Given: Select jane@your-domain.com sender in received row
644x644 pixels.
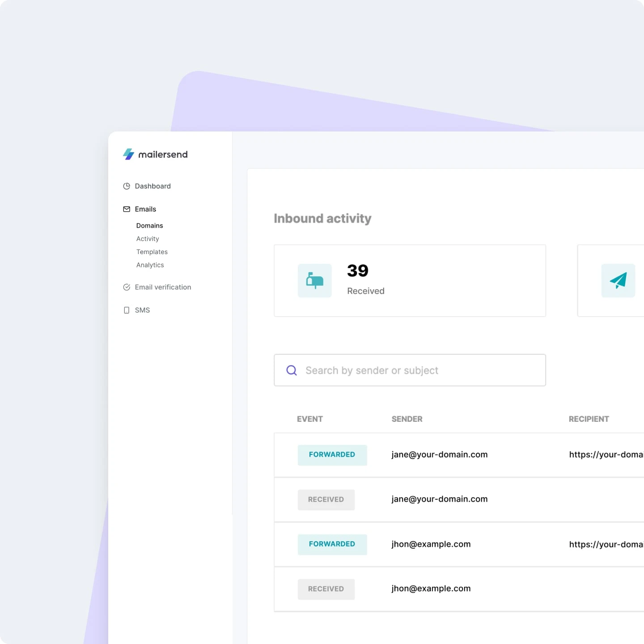Looking at the screenshot, I should pyautogui.click(x=440, y=499).
